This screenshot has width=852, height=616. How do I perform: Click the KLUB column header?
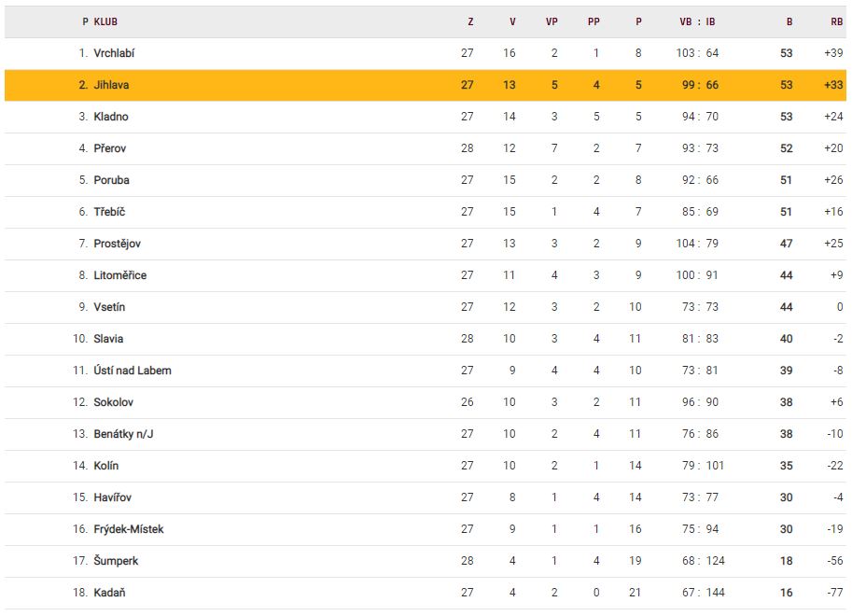[x=105, y=21]
